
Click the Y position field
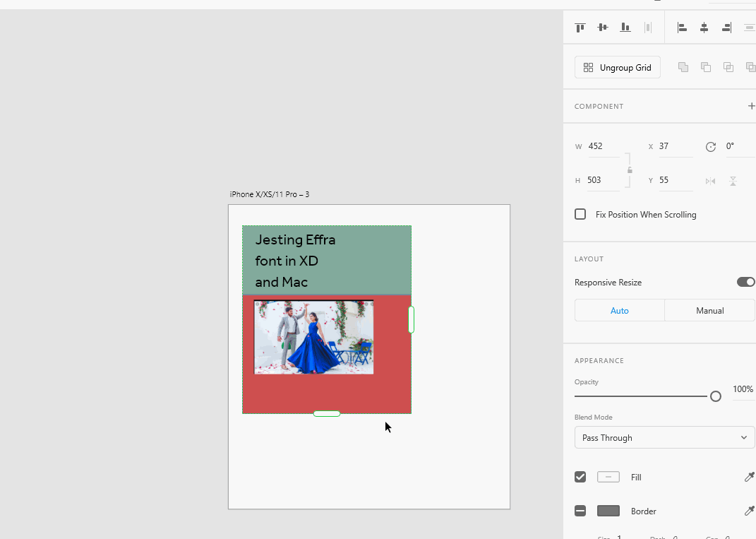(676, 180)
